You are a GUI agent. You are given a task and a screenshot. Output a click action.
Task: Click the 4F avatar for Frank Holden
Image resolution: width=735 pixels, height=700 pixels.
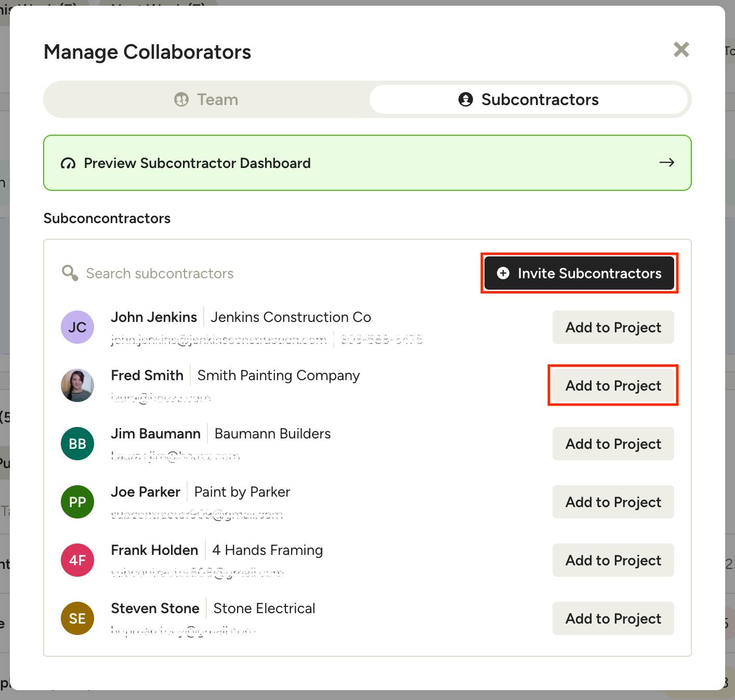click(77, 560)
